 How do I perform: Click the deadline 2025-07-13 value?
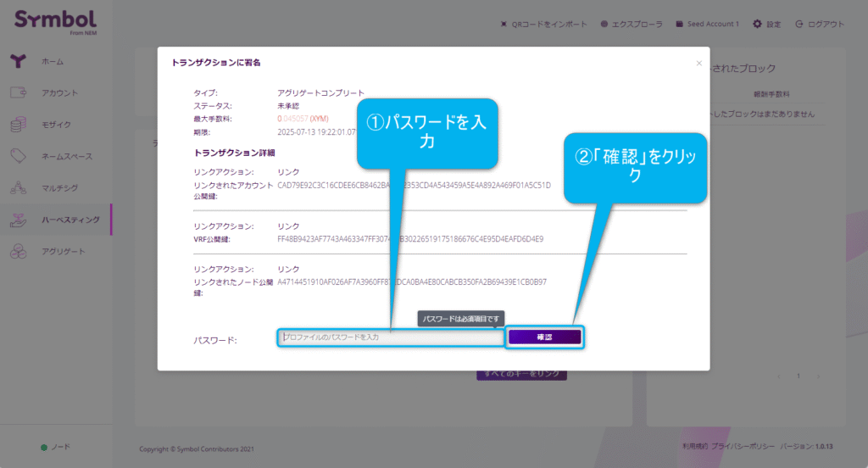click(x=317, y=131)
